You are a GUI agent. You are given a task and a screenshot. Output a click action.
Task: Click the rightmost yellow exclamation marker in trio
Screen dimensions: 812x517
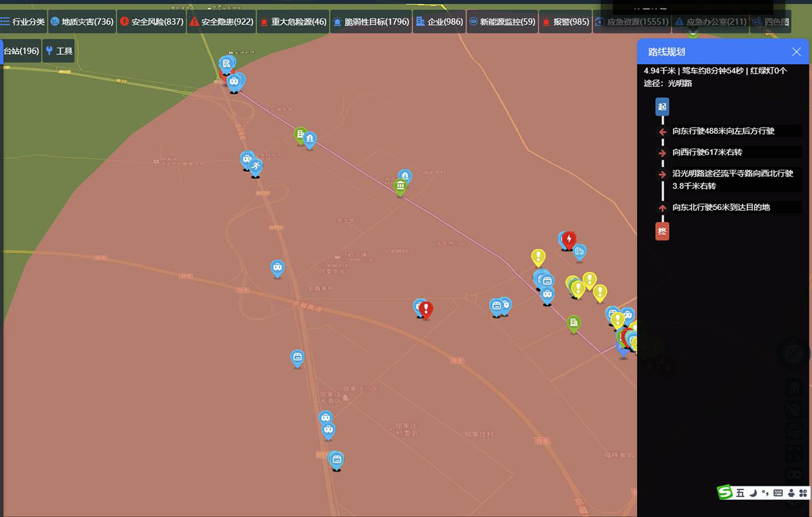tap(599, 293)
